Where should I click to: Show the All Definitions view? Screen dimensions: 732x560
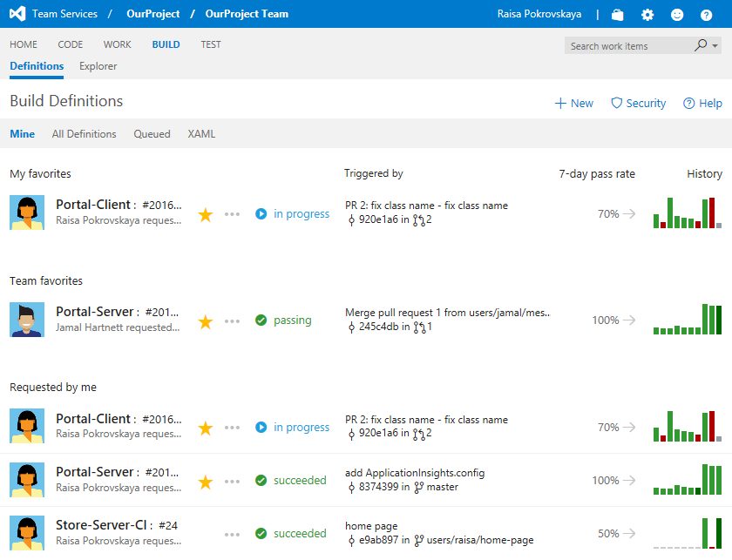click(x=84, y=134)
